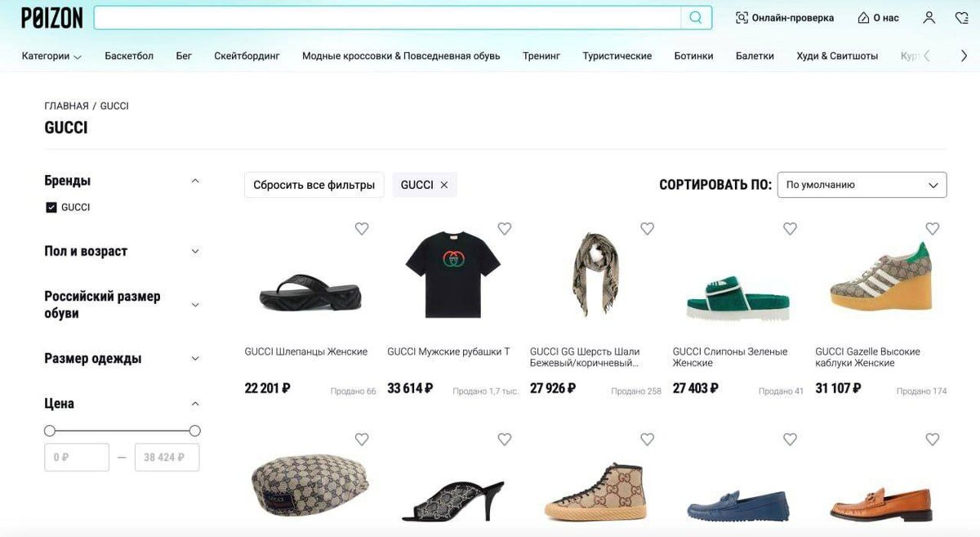Favorite the green GUCCI slip-ons (Слипоны)
This screenshot has width=980, height=537.
click(790, 229)
